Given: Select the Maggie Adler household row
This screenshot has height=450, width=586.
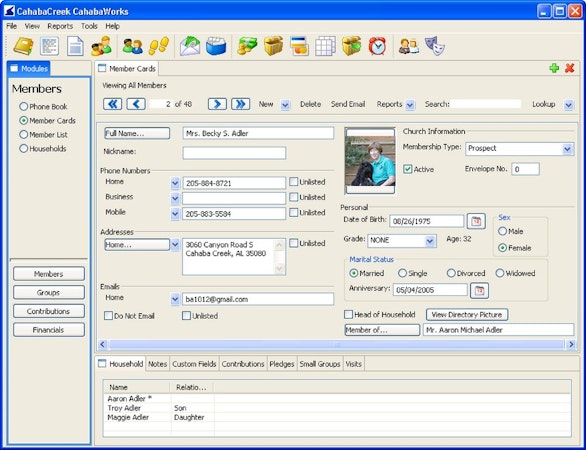Looking at the screenshot, I should [x=336, y=417].
